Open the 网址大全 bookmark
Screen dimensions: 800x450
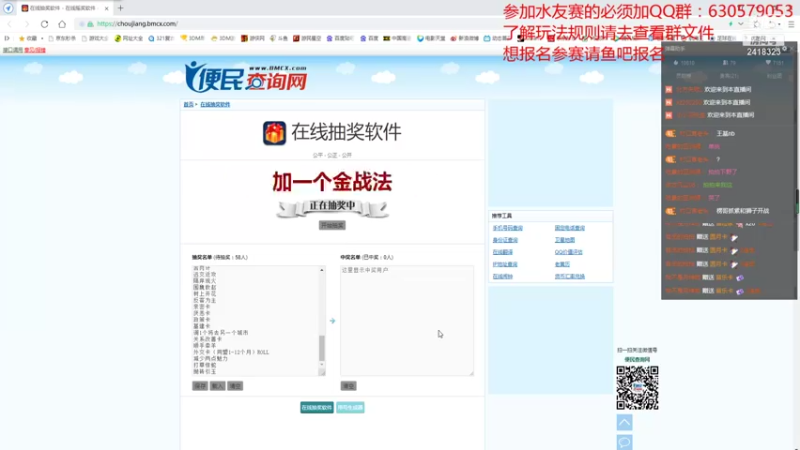click(x=129, y=38)
